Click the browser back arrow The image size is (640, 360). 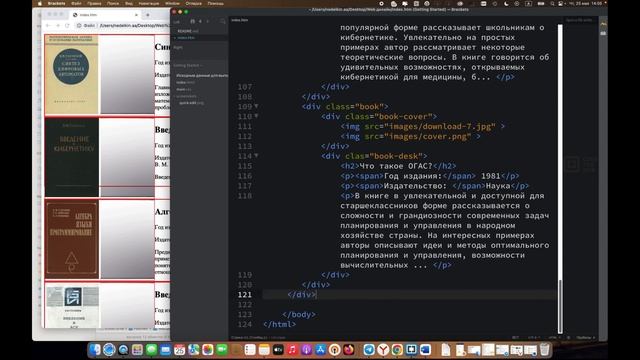(x=48, y=25)
